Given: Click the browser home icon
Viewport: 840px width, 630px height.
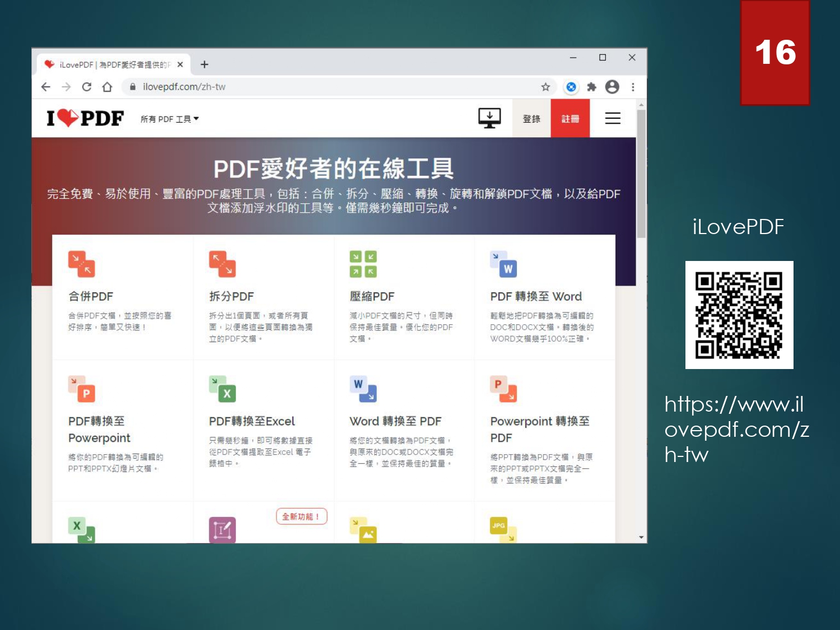Looking at the screenshot, I should (107, 87).
